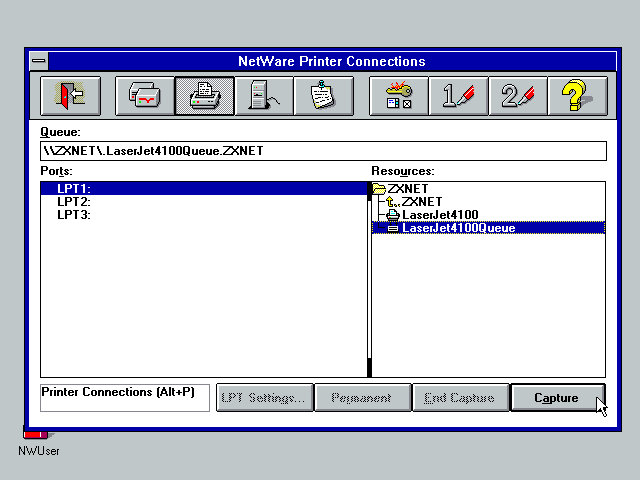Select LaserJet4100Queue in Resources tree
This screenshot has height=480, width=640.
[x=489, y=228]
